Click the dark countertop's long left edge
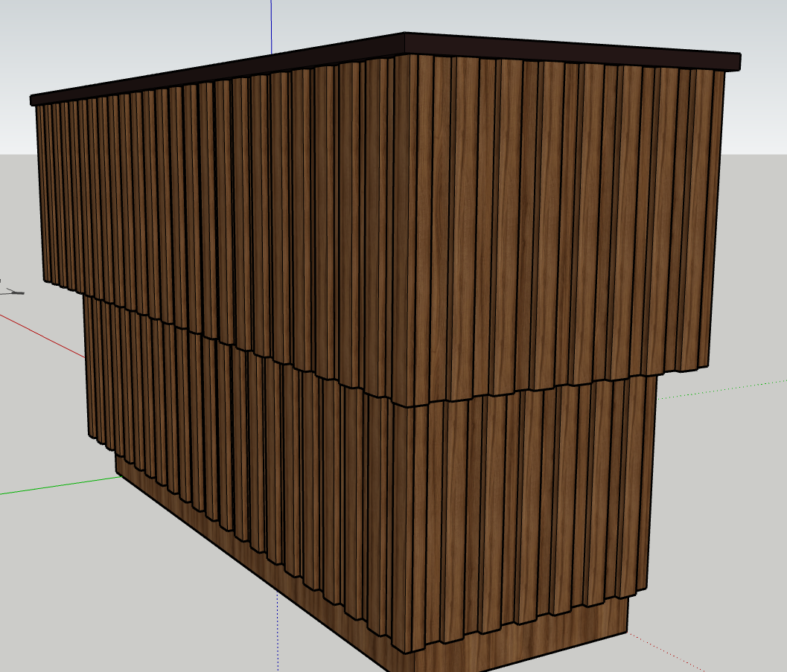787x672 pixels. [x=216, y=73]
